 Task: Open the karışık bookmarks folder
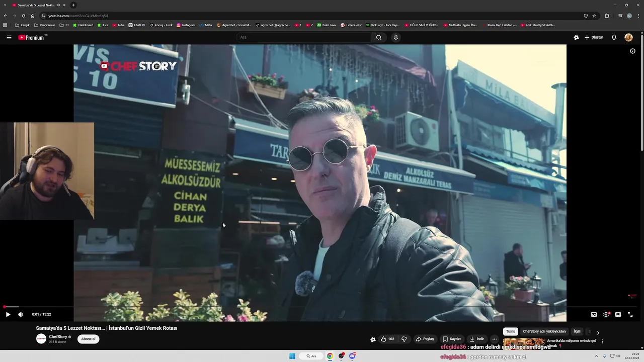point(22,25)
